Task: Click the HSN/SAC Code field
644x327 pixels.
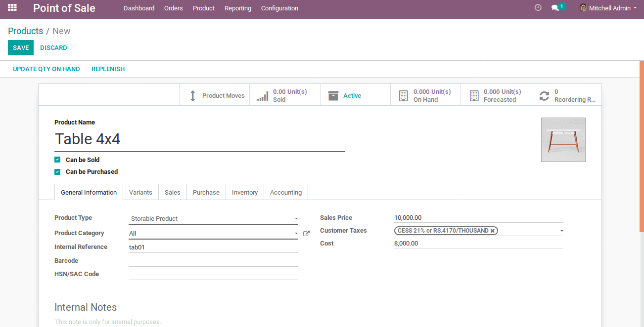Action: click(213, 274)
